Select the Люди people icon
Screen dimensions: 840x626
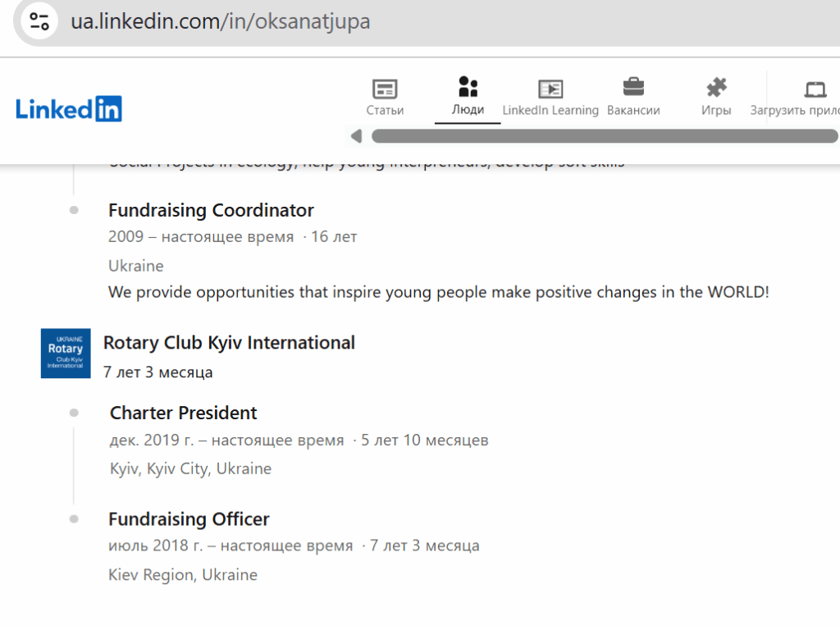[468, 87]
